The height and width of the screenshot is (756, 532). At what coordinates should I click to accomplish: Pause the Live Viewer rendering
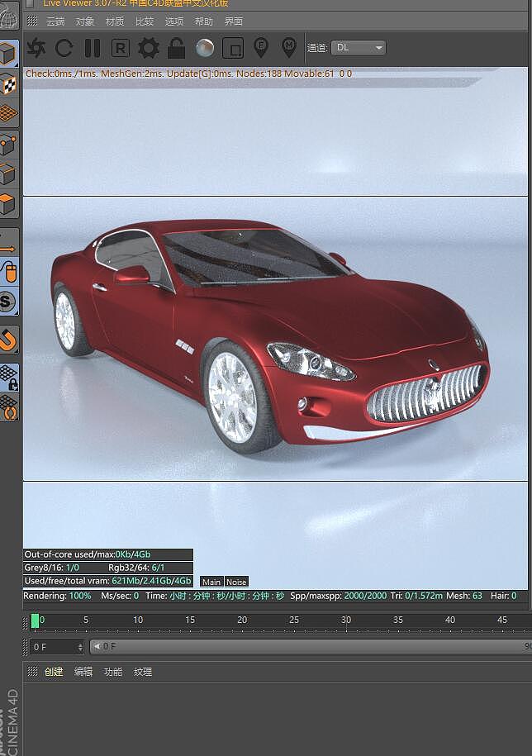click(92, 48)
